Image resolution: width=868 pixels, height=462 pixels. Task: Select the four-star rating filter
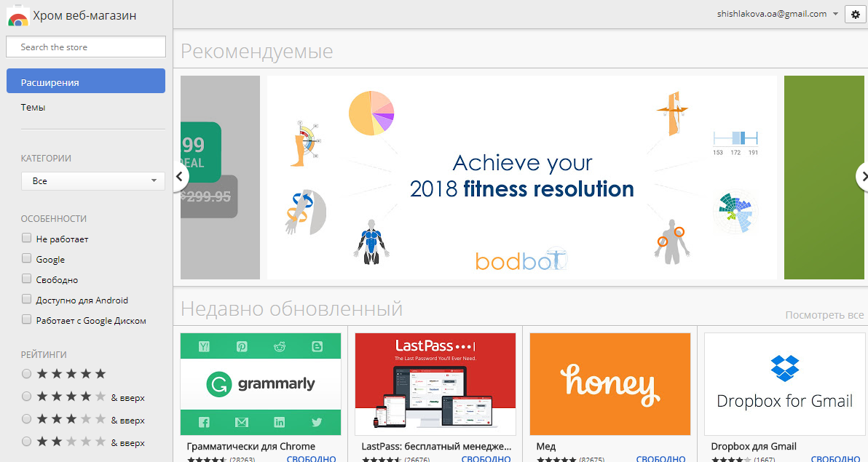coord(25,397)
